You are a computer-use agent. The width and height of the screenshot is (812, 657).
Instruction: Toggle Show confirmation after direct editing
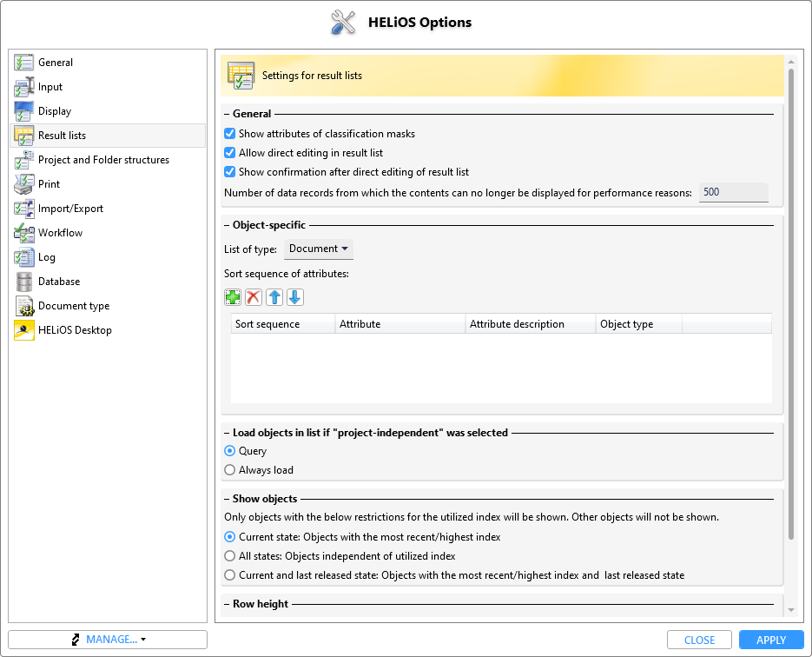point(230,172)
